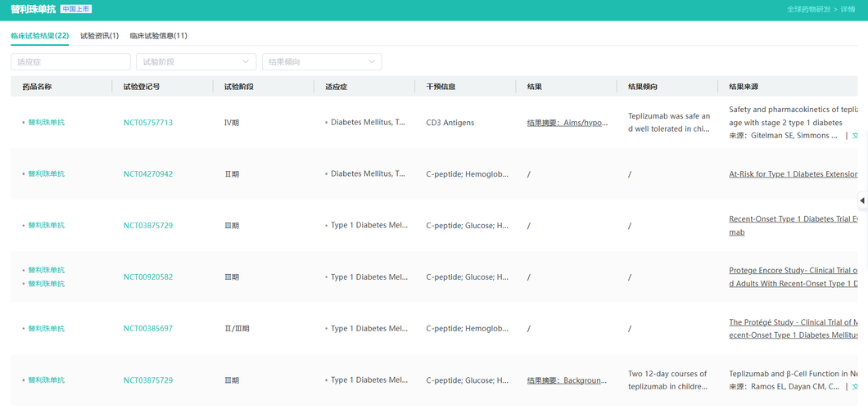The image size is (868, 409).
Task: Open The Protégé Study source link
Action: pos(793,329)
